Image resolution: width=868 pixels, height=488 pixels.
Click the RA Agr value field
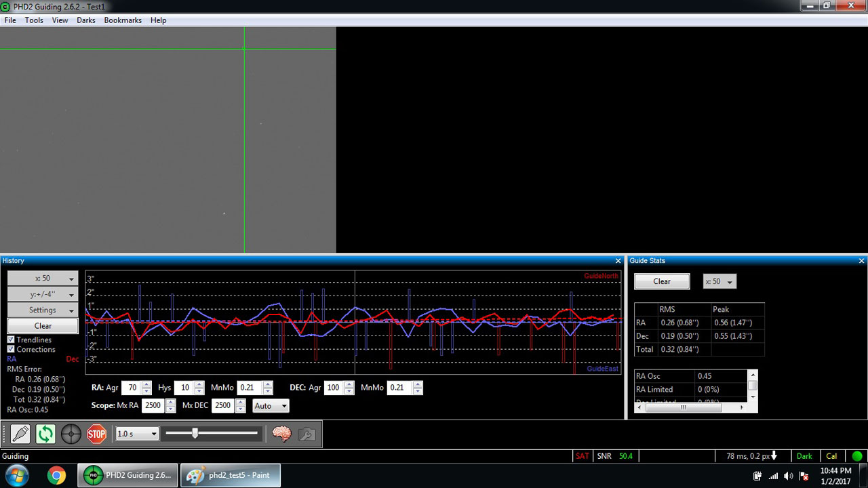coord(132,388)
